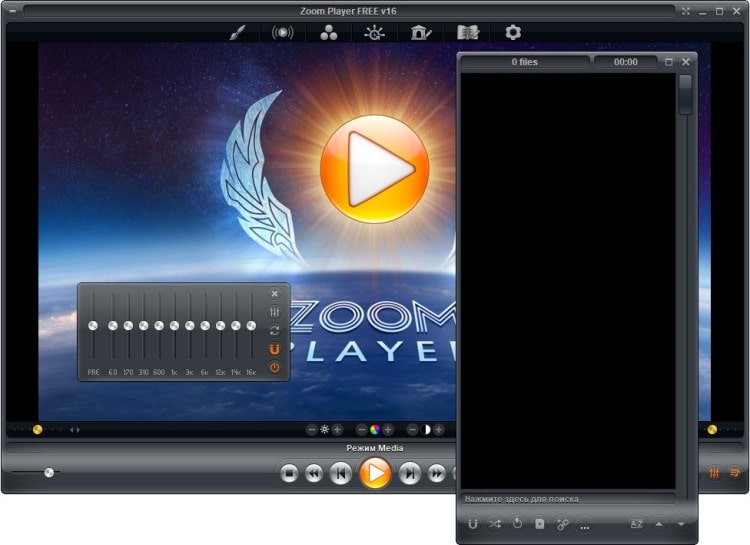
Task: Sort playlist with A-Z button
Action: pos(636,524)
